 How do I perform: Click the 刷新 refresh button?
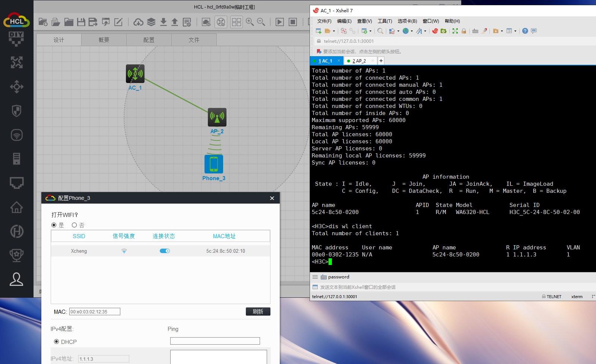[258, 312]
